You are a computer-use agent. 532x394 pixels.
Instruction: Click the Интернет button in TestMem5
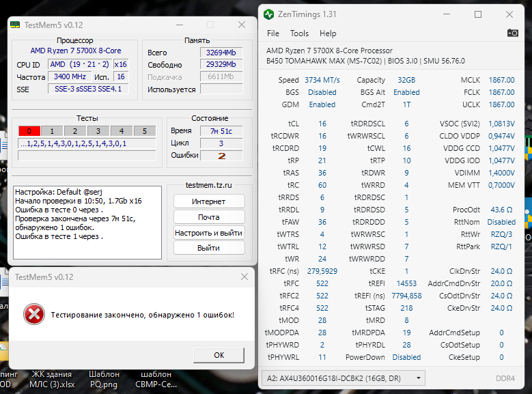[209, 201]
